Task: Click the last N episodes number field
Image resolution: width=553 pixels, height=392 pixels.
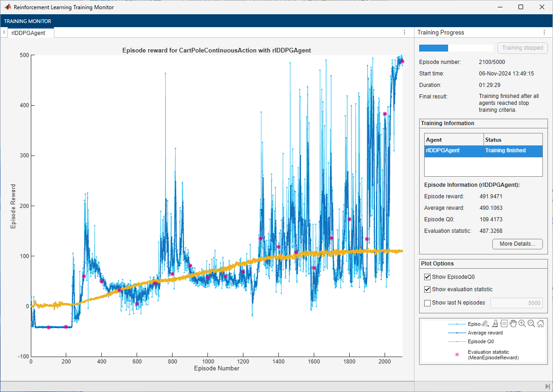Action: click(x=516, y=303)
